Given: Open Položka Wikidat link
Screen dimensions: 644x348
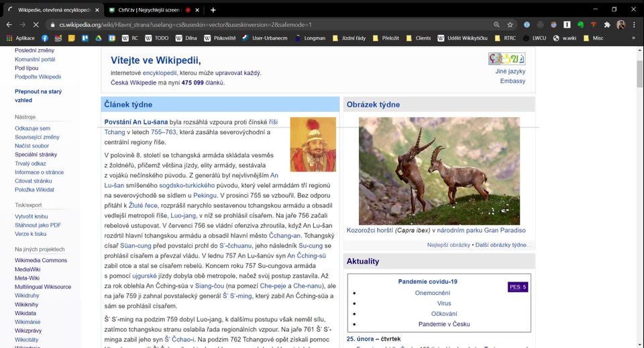Looking at the screenshot, I should tap(34, 190).
